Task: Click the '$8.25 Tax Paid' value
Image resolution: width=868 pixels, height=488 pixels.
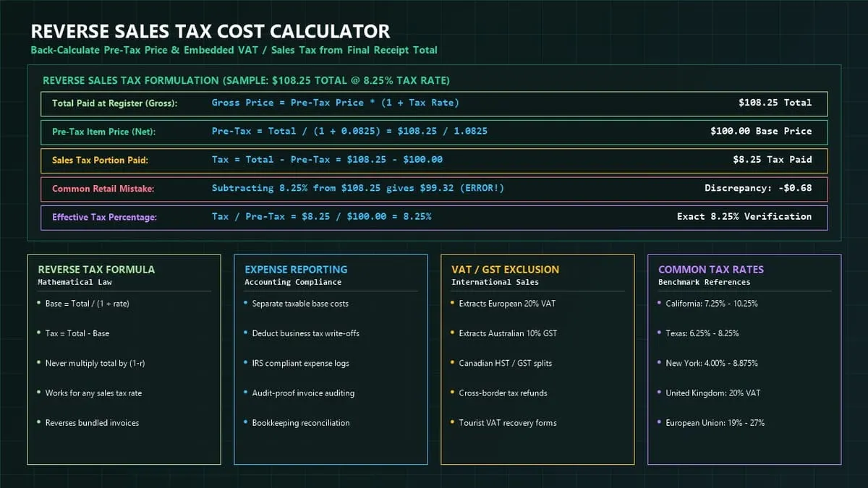Action: (772, 159)
